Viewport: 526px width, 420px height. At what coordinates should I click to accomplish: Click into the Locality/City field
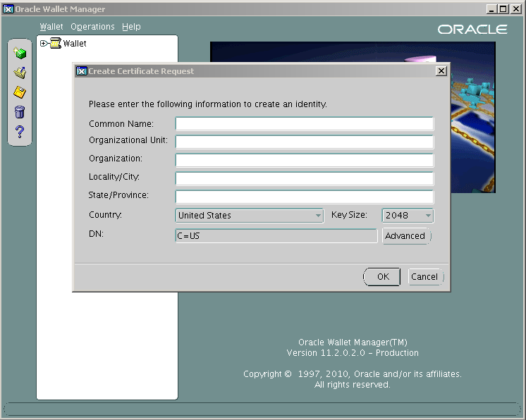tap(305, 179)
